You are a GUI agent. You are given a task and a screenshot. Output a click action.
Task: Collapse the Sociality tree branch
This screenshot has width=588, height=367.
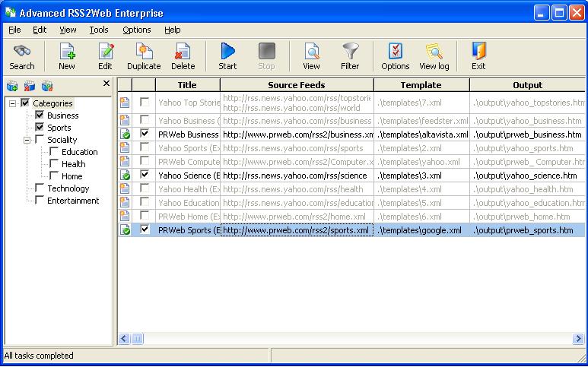[27, 140]
